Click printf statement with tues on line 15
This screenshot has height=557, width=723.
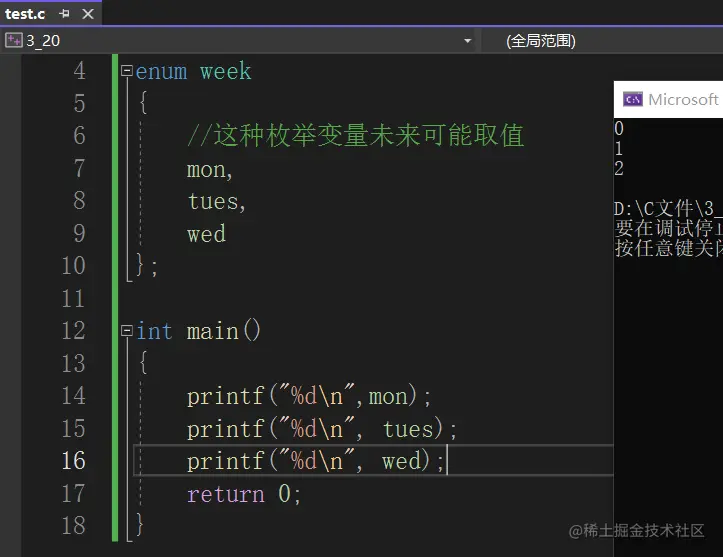coord(321,429)
